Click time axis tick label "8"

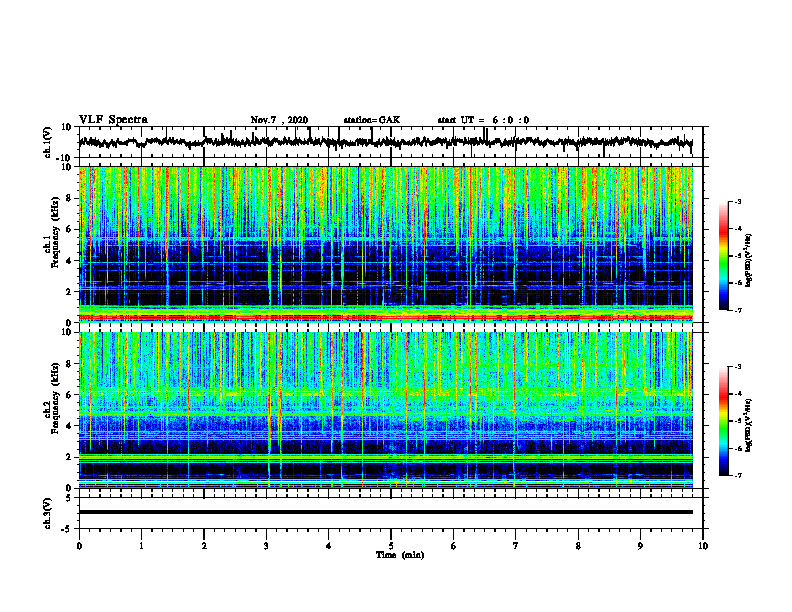[578, 546]
